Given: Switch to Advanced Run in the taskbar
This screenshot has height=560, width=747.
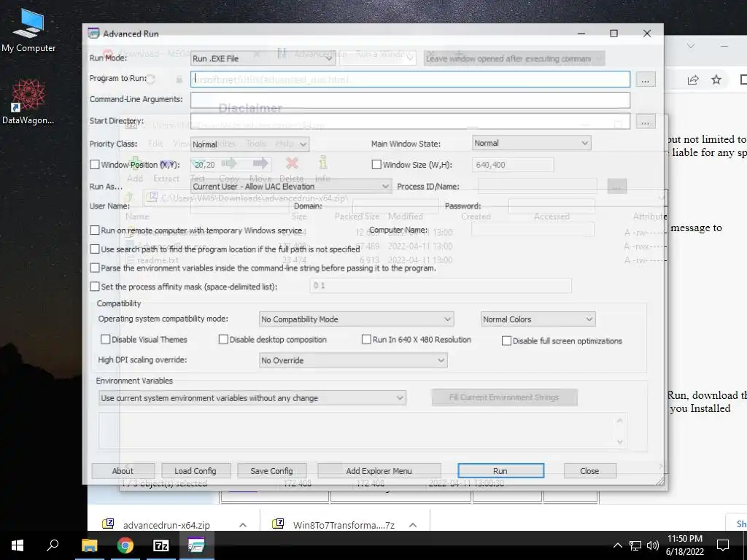Looking at the screenshot, I should point(196,545).
